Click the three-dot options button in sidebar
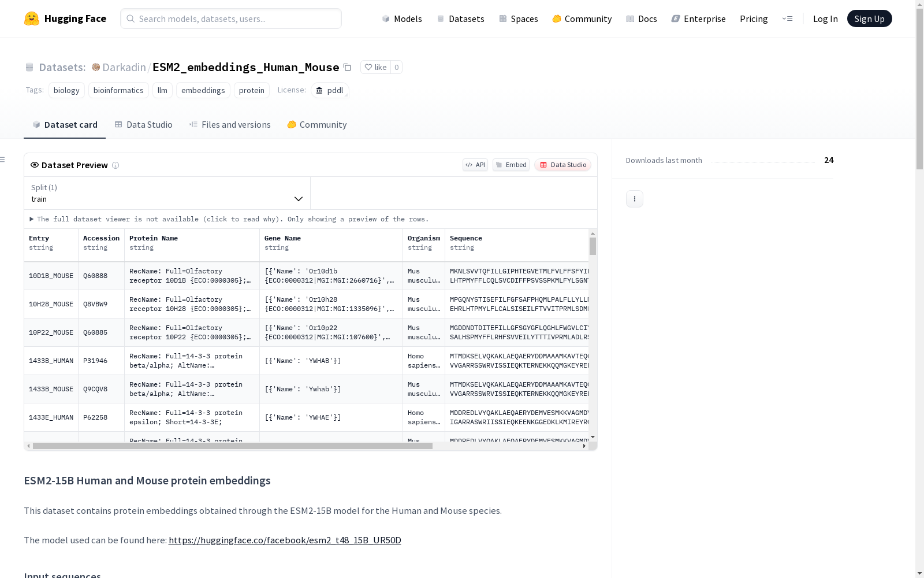 tap(635, 199)
